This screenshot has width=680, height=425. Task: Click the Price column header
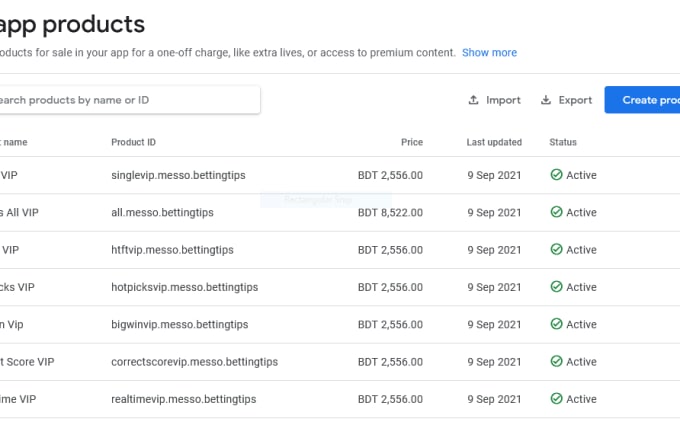pyautogui.click(x=412, y=142)
